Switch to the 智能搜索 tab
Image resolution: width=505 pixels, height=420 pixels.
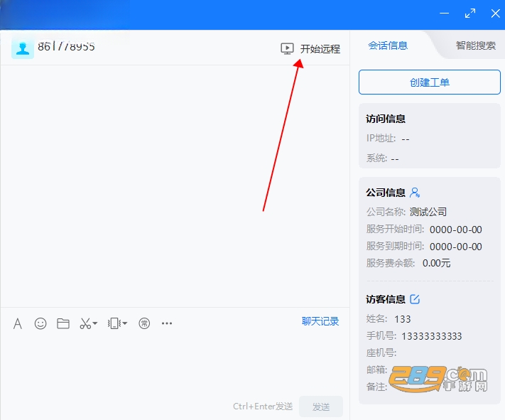476,45
